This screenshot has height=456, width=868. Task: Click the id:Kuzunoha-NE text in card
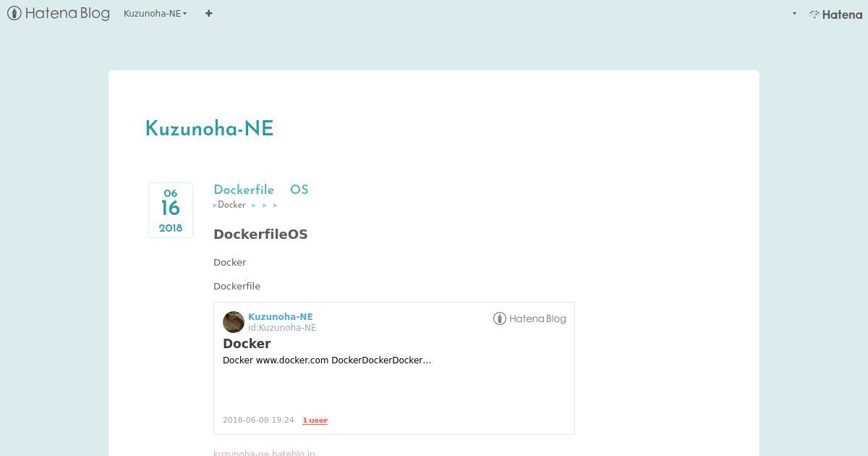point(282,327)
